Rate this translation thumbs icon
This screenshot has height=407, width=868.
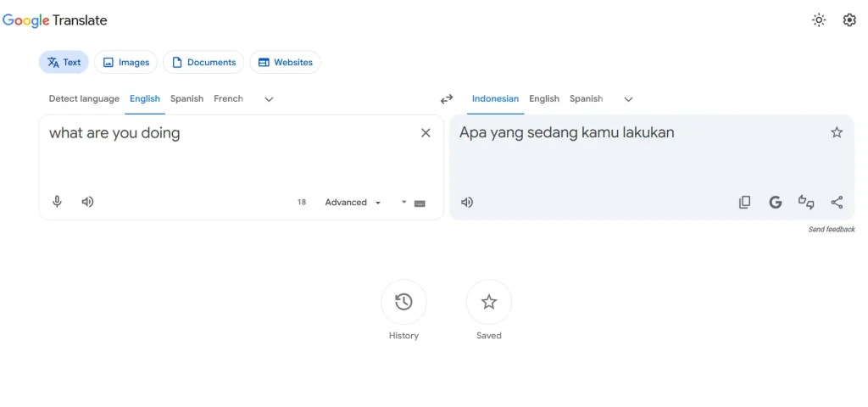tap(806, 202)
